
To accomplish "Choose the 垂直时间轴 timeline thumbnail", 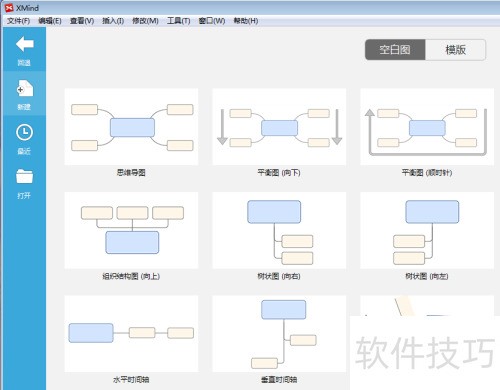I will [279, 333].
